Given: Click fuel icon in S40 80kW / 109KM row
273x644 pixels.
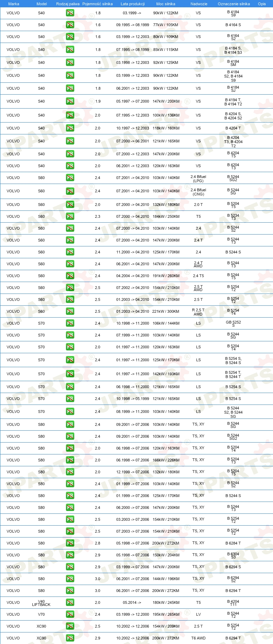Looking at the screenshot, I should (70, 37).
